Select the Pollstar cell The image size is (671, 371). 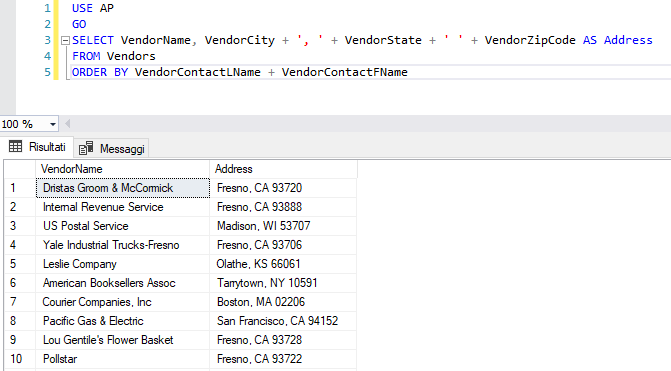[123, 359]
